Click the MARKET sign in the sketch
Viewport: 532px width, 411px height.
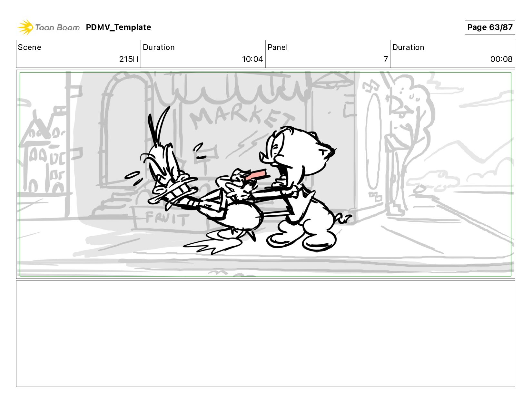242,116
